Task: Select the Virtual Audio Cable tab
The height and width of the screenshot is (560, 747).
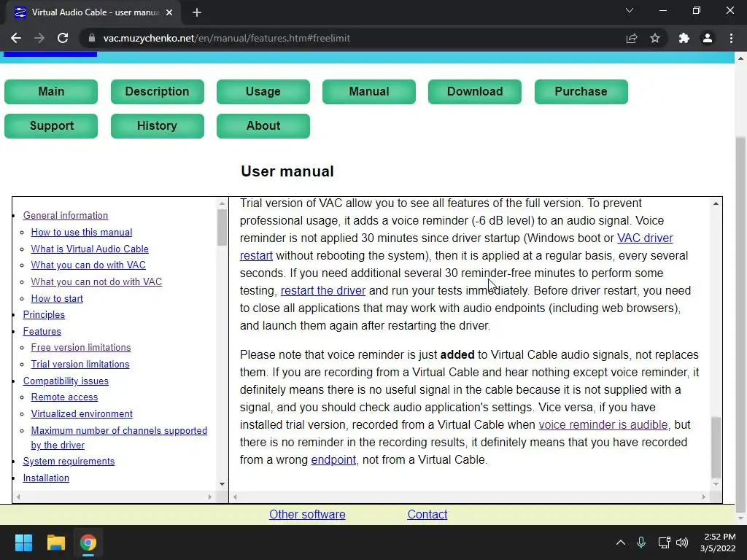Action: click(x=93, y=12)
